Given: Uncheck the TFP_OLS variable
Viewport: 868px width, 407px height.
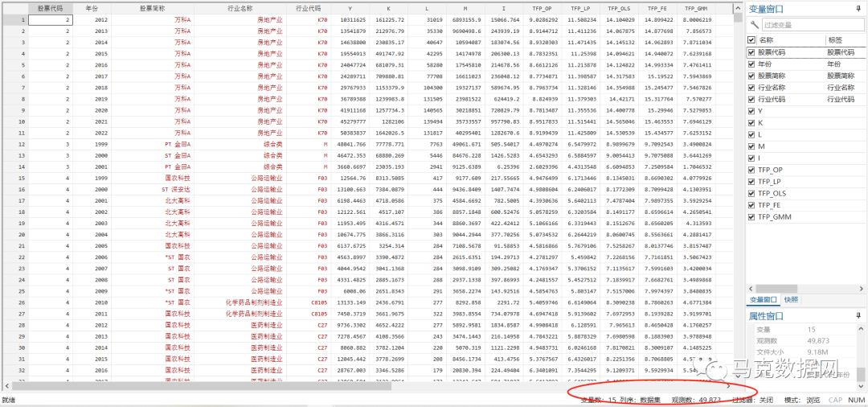Looking at the screenshot, I should point(751,193).
